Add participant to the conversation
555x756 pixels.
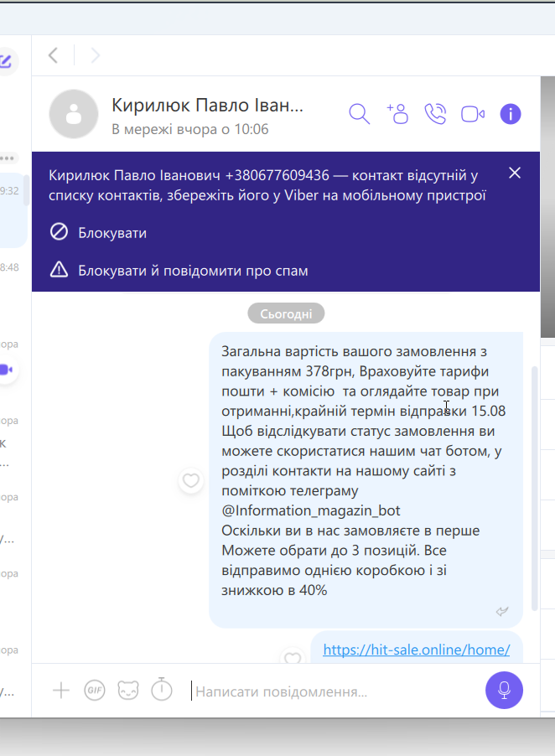[x=398, y=114]
